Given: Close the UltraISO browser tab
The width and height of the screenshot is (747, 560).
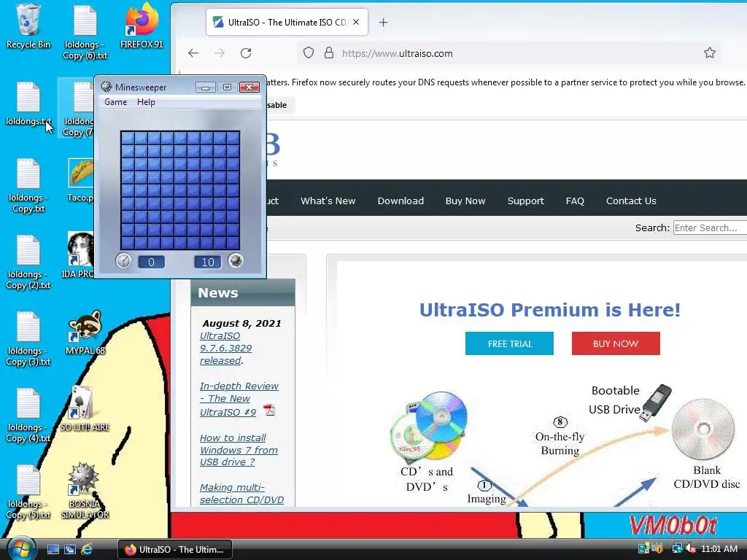Looking at the screenshot, I should [x=356, y=22].
